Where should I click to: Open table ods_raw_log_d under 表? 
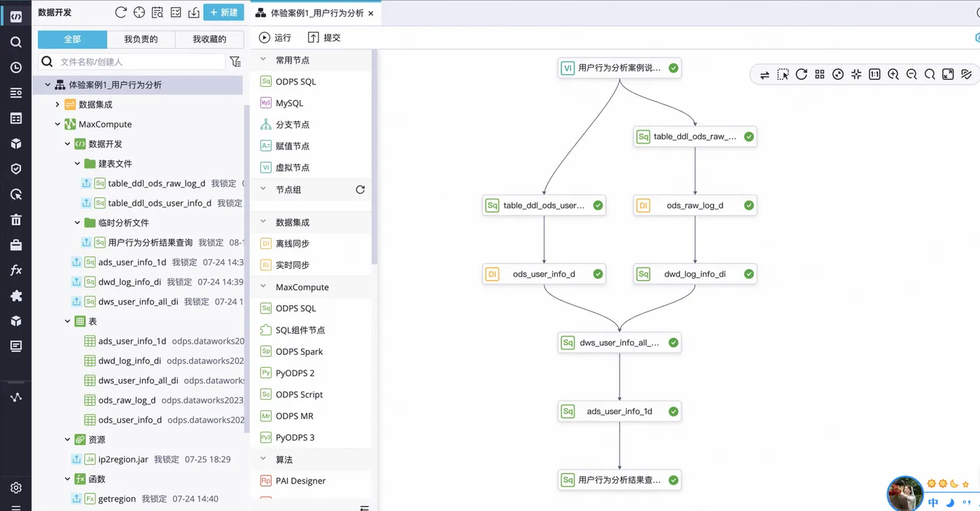click(127, 400)
